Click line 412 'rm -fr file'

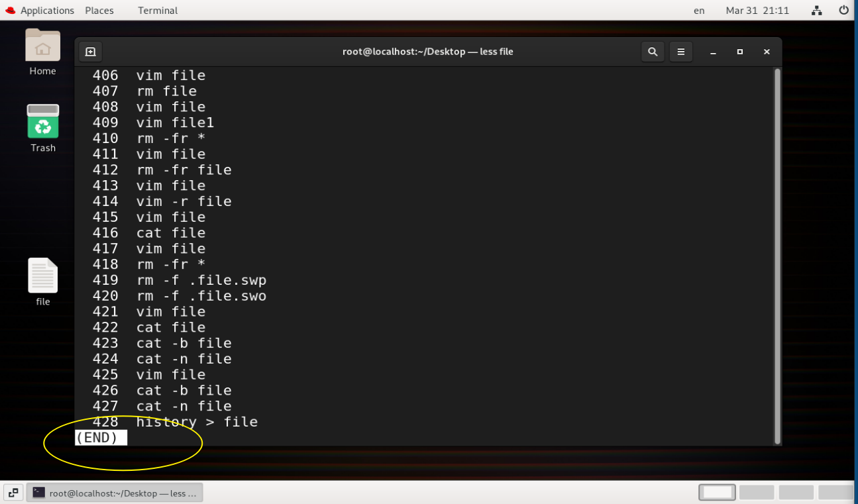click(162, 170)
